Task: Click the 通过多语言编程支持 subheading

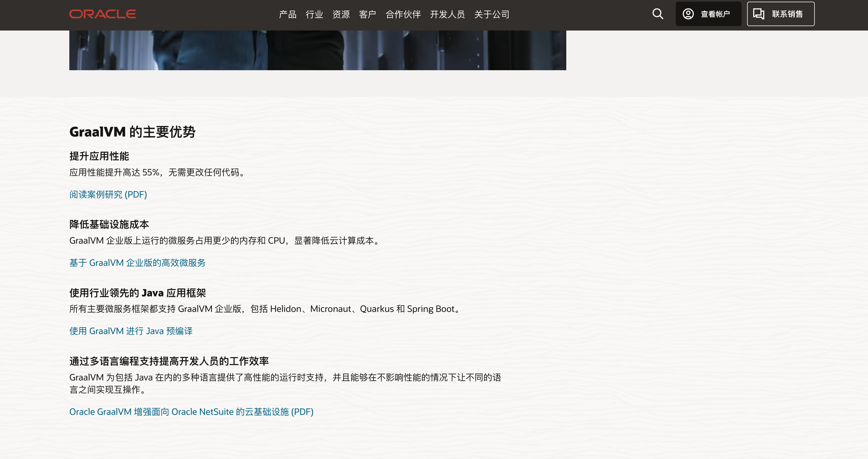Action: (169, 361)
